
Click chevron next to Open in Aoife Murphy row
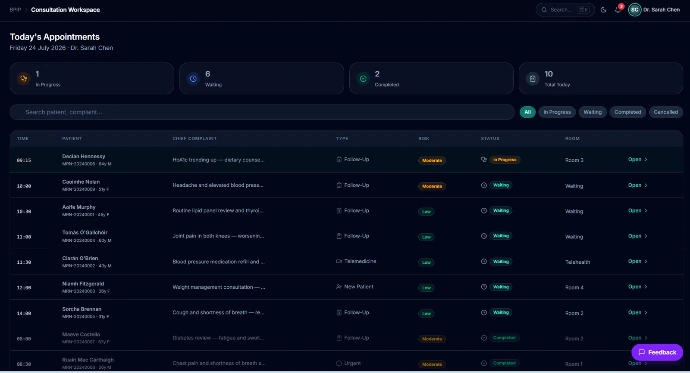click(646, 211)
